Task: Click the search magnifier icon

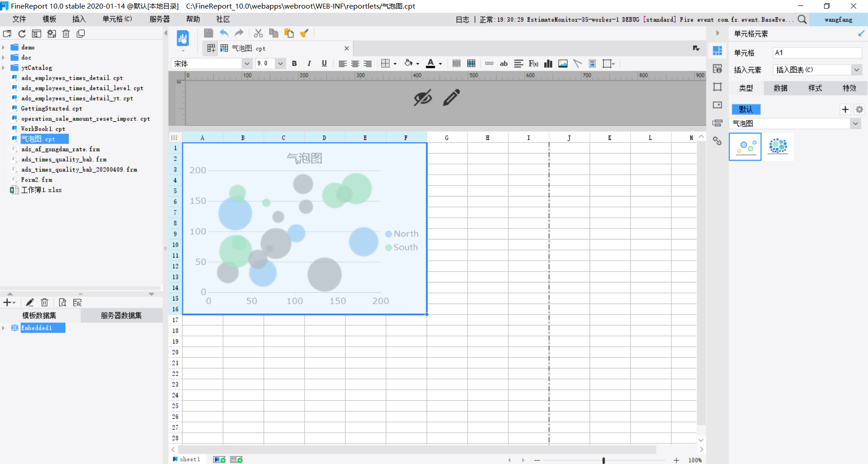Action: point(802,19)
